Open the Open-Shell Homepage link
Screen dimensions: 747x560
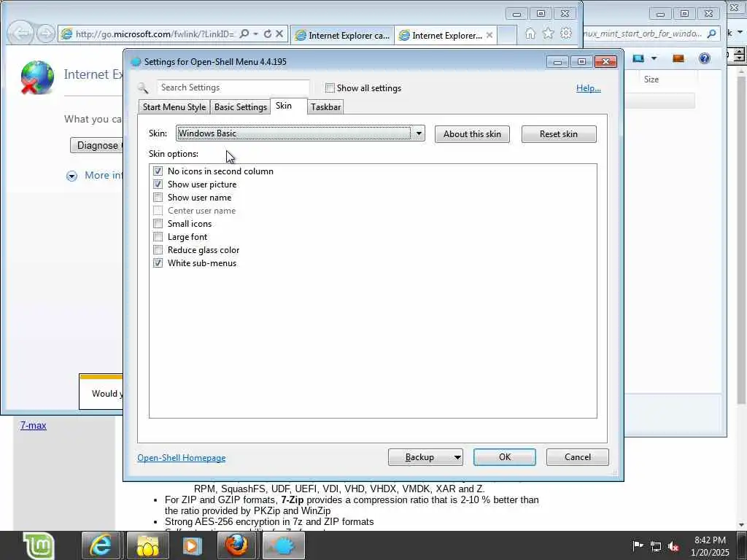pyautogui.click(x=182, y=458)
